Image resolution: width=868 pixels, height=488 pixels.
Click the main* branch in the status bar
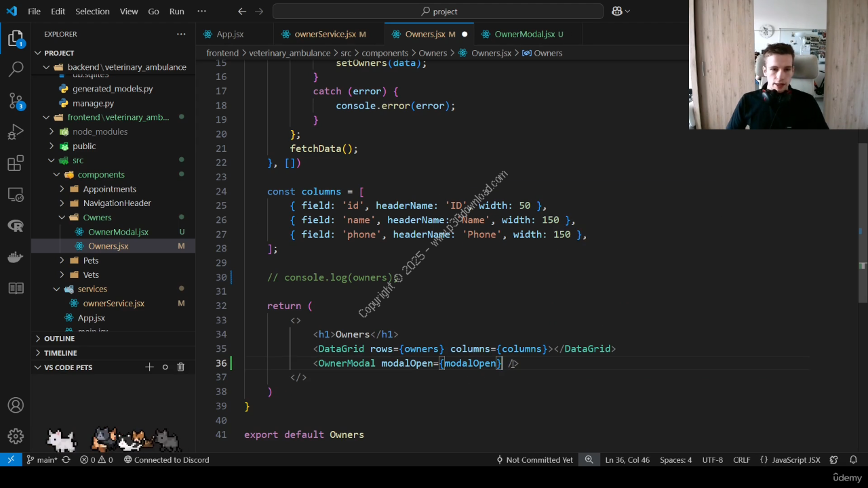(41, 460)
